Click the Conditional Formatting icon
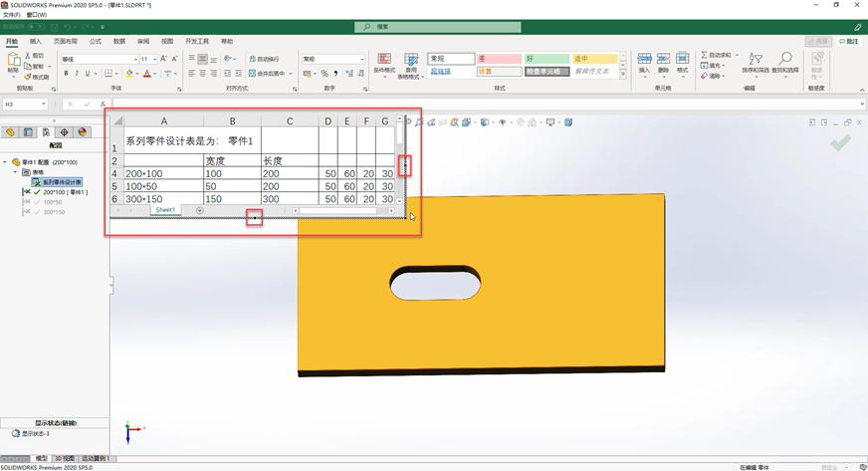The width and height of the screenshot is (868, 471). [383, 63]
